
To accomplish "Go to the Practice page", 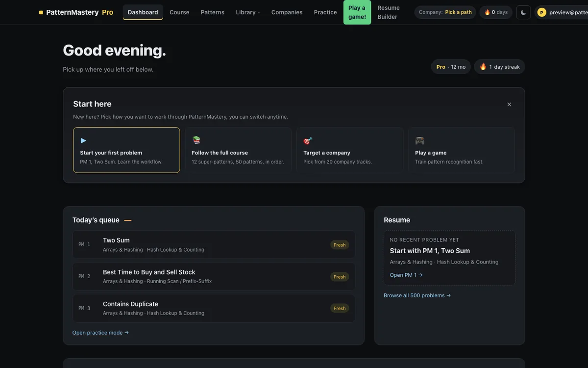I will point(325,12).
